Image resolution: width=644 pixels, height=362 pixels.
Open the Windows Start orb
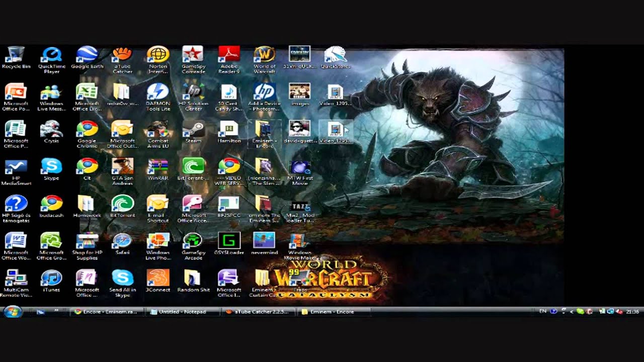pos(13,312)
